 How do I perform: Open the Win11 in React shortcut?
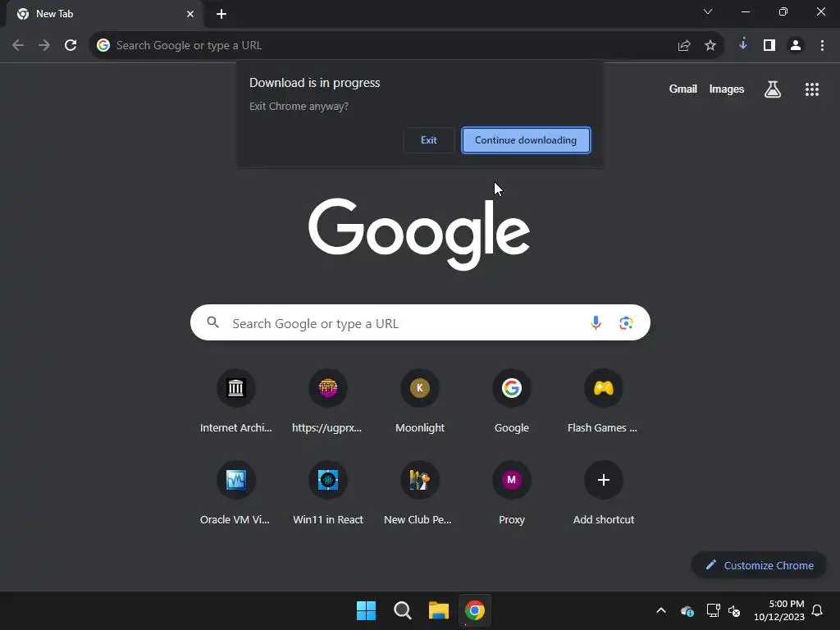327,494
